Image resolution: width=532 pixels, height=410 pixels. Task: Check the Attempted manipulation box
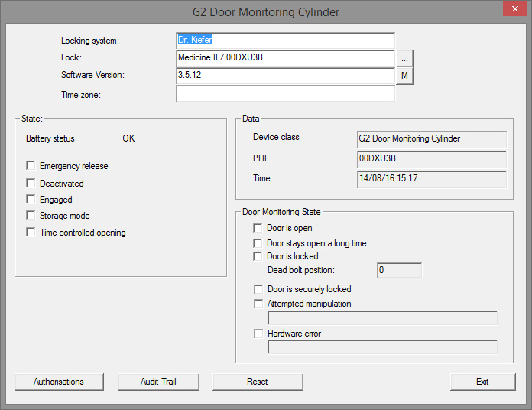[x=258, y=304]
